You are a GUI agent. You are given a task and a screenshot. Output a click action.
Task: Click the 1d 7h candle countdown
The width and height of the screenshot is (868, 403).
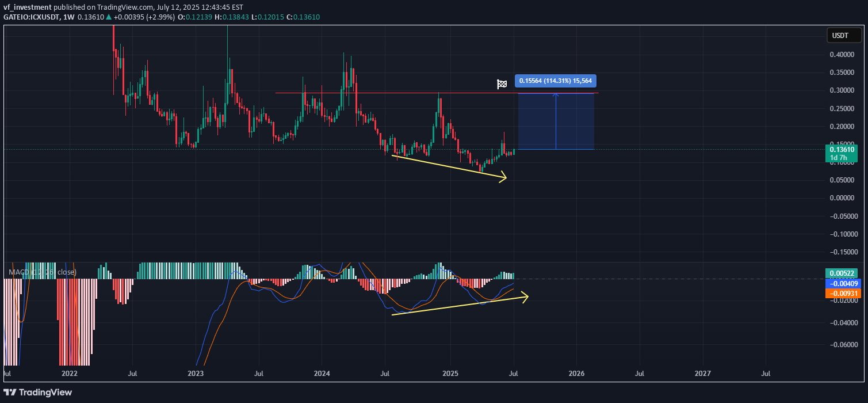click(840, 158)
